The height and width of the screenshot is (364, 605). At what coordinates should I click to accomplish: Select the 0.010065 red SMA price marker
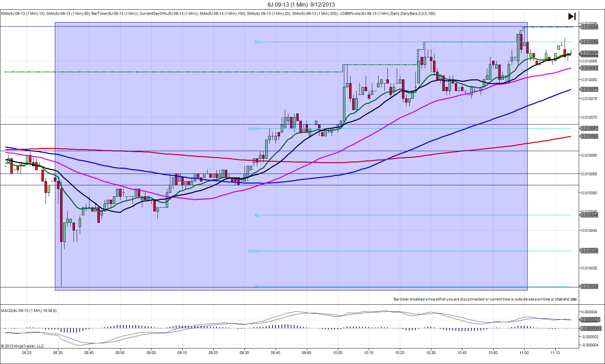coord(589,136)
